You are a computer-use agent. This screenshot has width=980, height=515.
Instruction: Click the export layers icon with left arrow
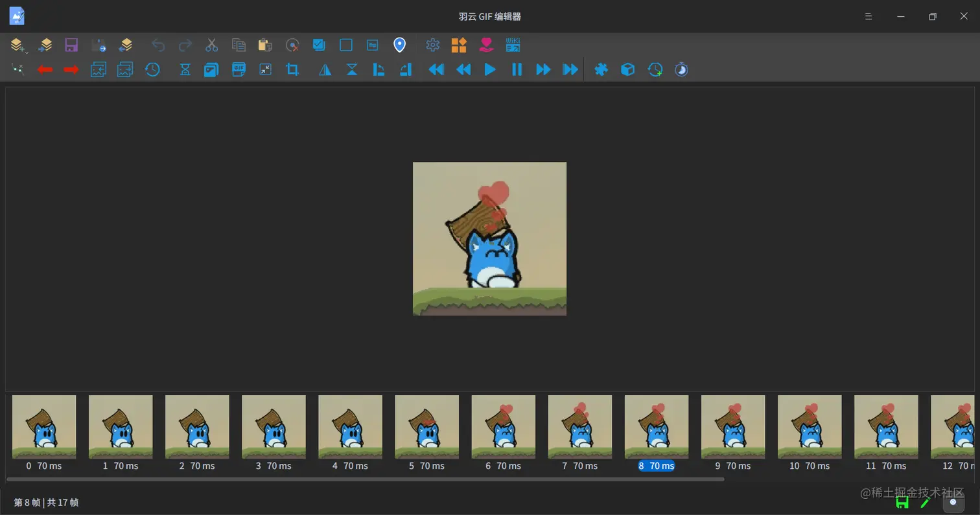click(125, 45)
